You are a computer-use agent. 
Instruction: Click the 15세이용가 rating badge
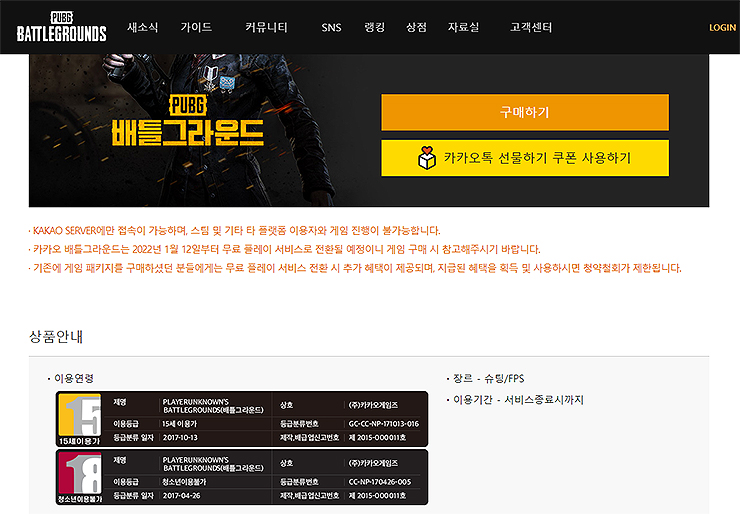click(x=80, y=419)
